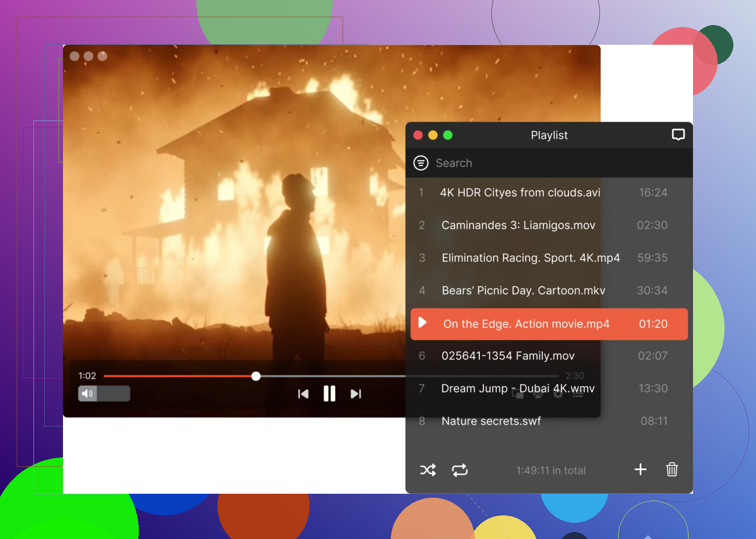Open Bears' Picnic Day. Cartoon.mkv
Image resolution: width=756 pixels, height=539 pixels.
click(x=523, y=291)
